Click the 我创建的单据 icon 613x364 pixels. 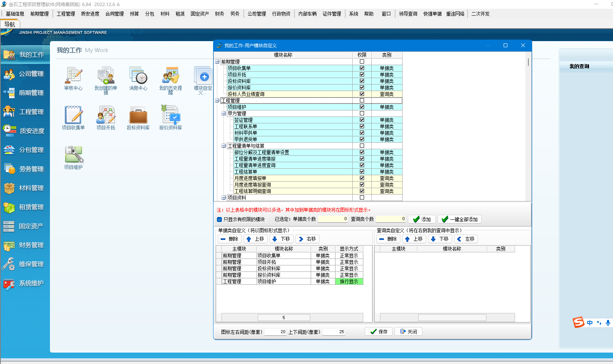pos(106,76)
